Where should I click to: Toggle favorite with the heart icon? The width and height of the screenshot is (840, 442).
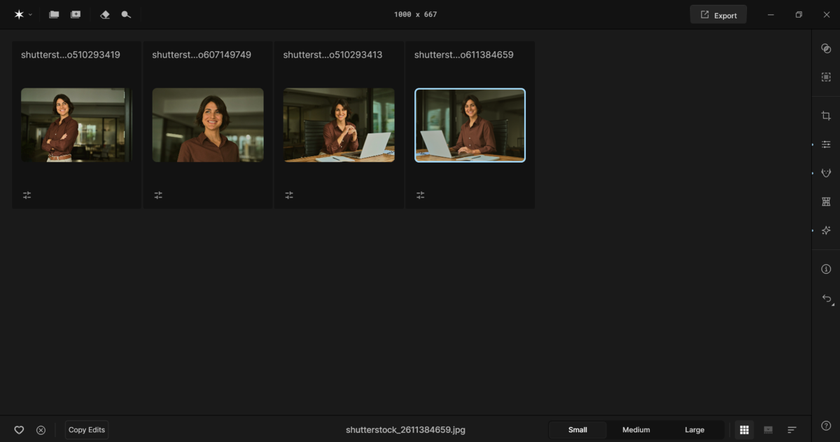pyautogui.click(x=19, y=430)
